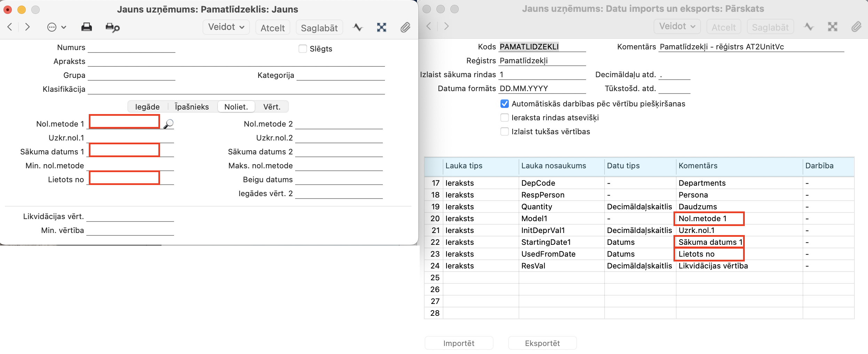Click the Saglabāt button in Pamatlīdzeklis window
This screenshot has height=354, width=868.
pos(319,28)
